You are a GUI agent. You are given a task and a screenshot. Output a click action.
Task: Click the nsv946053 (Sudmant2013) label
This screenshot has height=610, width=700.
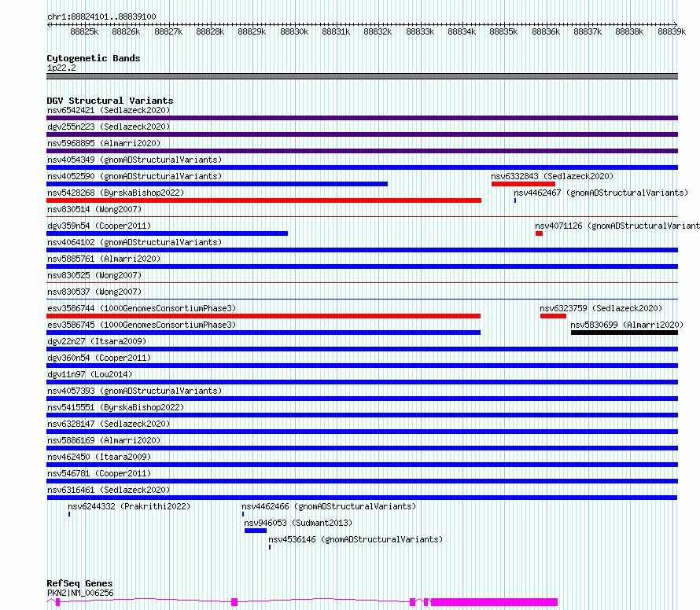[298, 523]
